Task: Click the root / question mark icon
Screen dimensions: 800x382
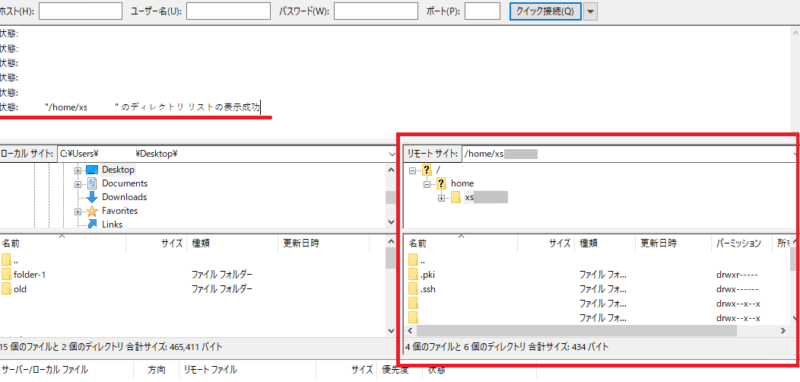Action: point(427,170)
